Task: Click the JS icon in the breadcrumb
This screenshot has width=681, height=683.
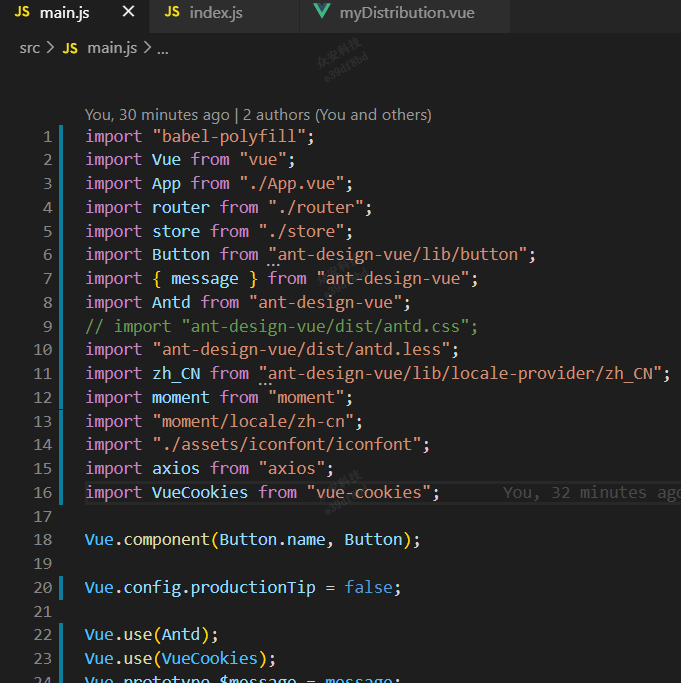Action: tap(70, 48)
